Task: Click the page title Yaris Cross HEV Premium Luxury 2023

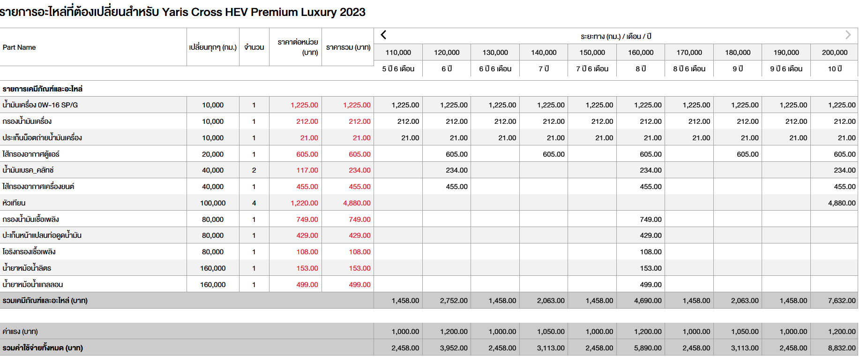Action: pos(263,12)
